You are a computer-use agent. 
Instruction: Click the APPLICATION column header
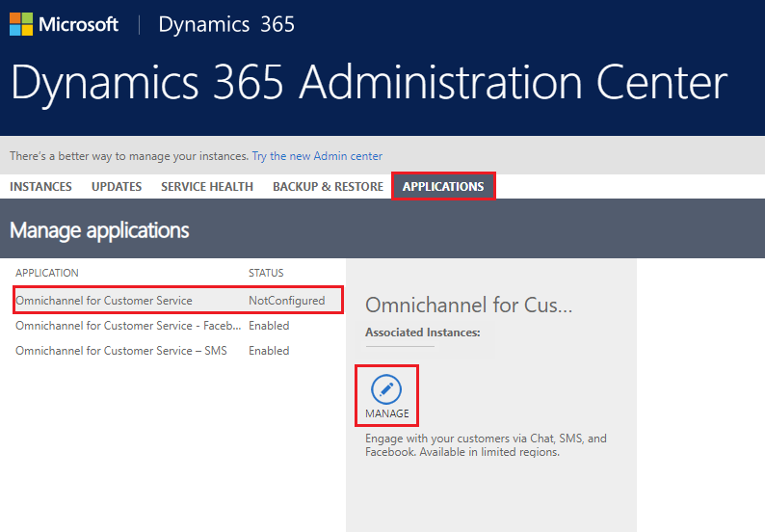[x=47, y=273]
